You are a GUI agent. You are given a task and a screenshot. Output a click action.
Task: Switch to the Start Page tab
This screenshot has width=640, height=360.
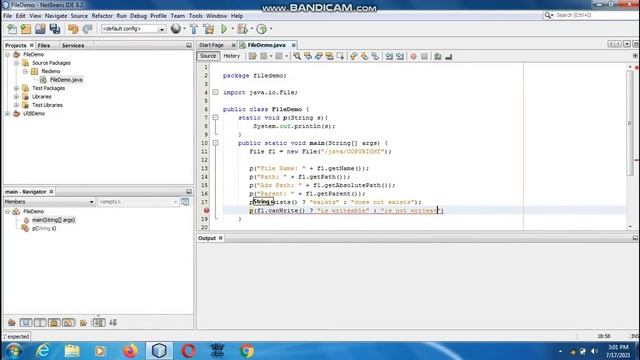tap(211, 45)
